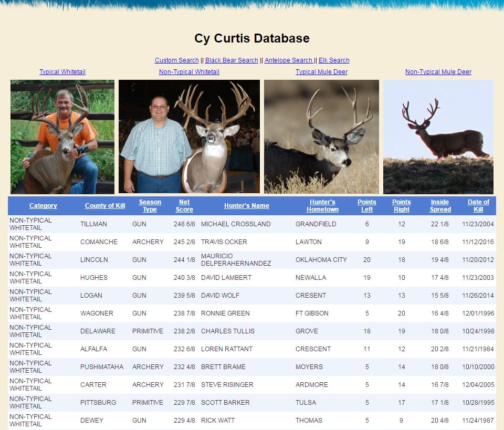The width and height of the screenshot is (504, 430).
Task: Click the GRANDFIELD hometown cell
Action: click(x=316, y=224)
